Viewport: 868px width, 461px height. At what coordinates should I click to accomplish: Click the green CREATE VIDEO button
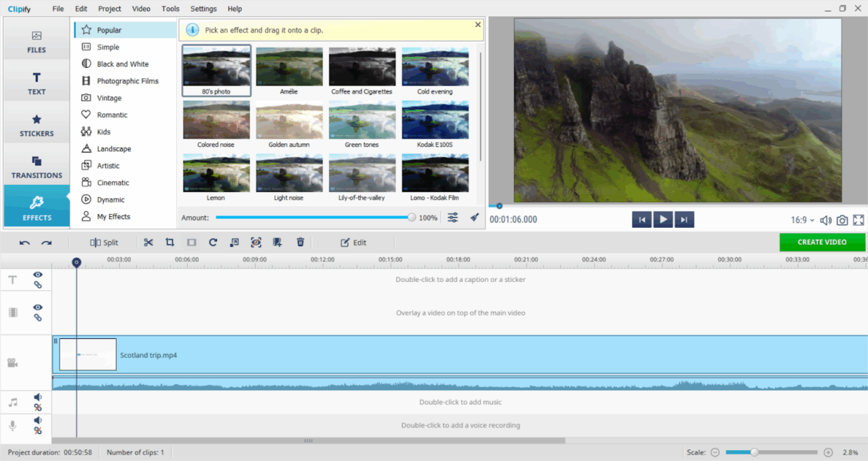[x=823, y=242]
